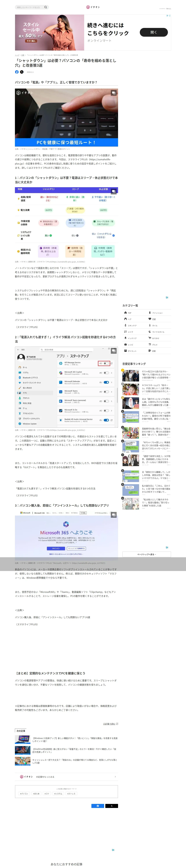Open the イチオシ logo at page top

click(x=93, y=7)
